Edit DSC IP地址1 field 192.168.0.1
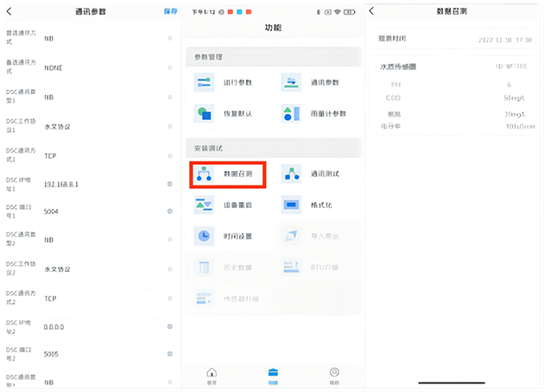This screenshot has height=392, width=544. (104, 184)
